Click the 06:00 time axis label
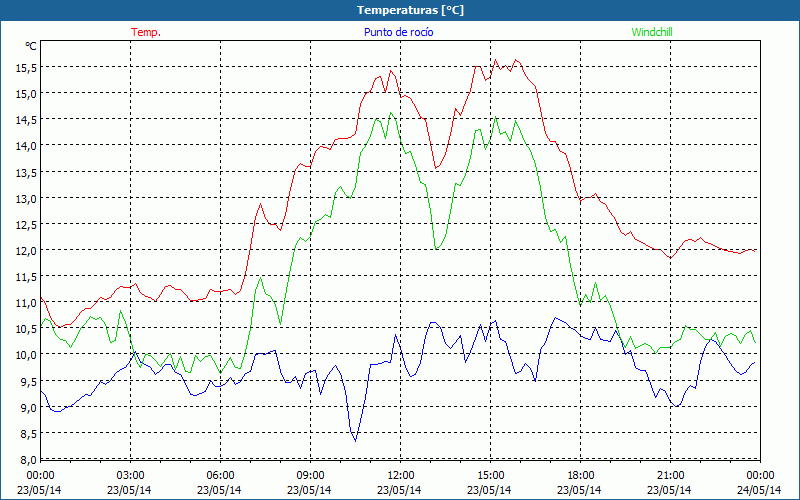 (x=220, y=476)
